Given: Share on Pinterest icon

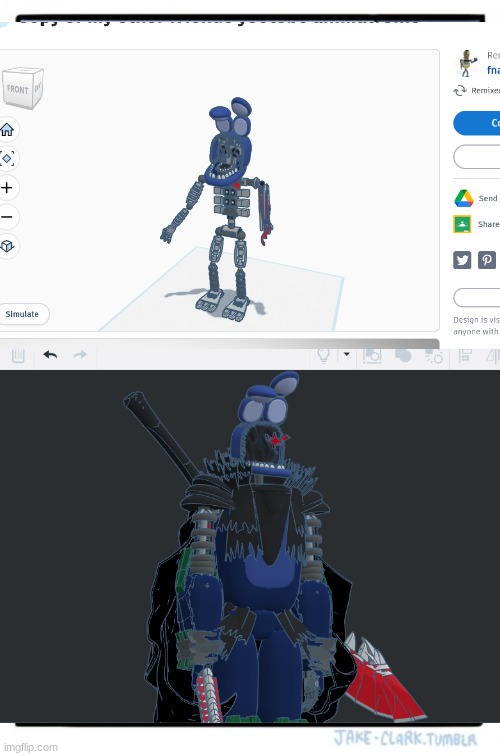Looking at the screenshot, I should click(x=487, y=260).
